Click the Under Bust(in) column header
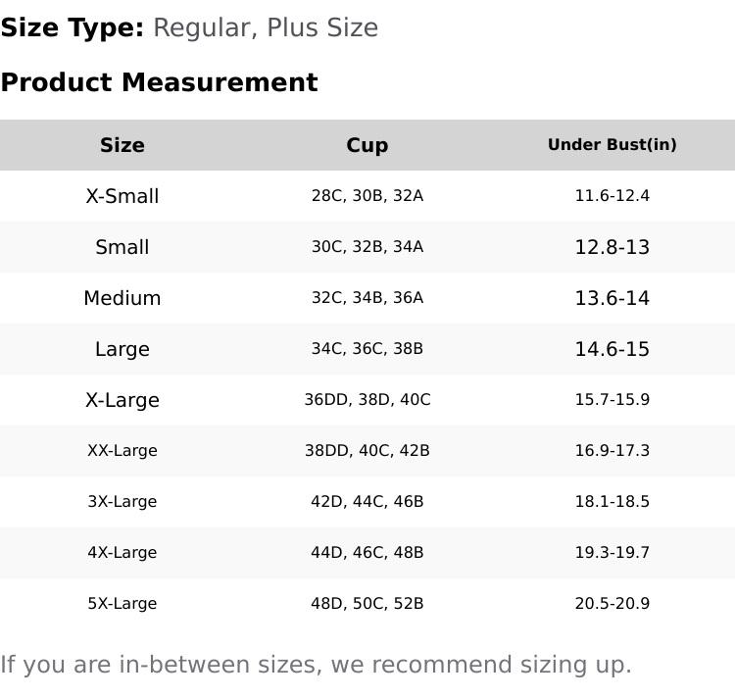This screenshot has width=735, height=700. (x=612, y=145)
